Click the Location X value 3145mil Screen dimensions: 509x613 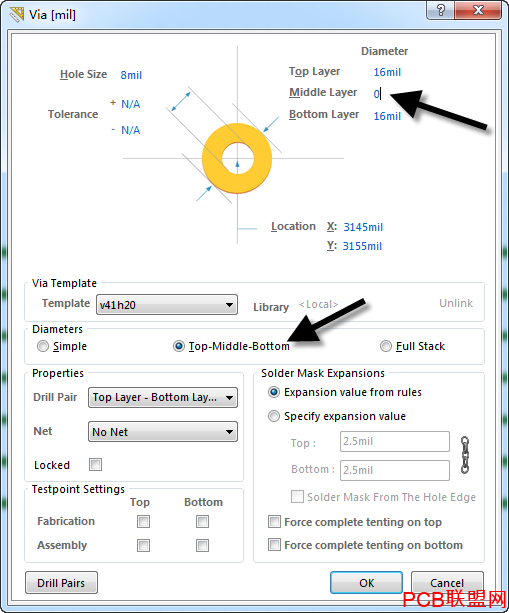tap(363, 227)
